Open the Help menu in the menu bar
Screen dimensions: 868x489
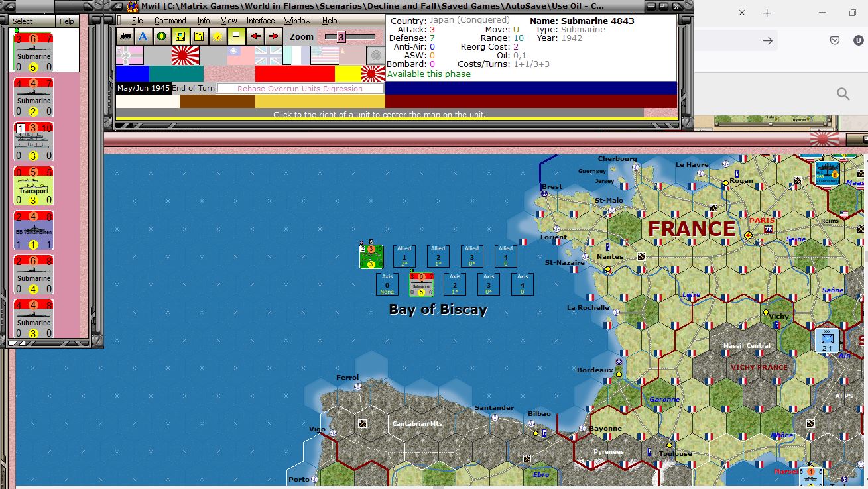click(x=330, y=21)
